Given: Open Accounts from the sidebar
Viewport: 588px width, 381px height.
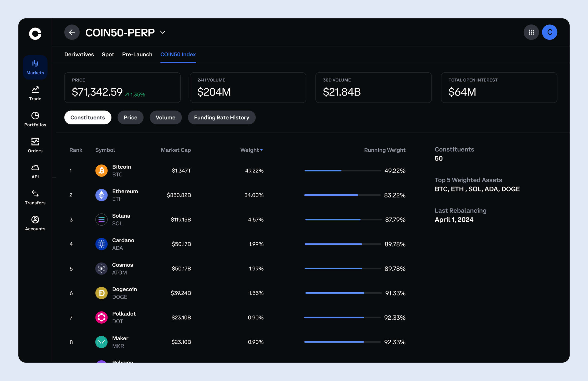Looking at the screenshot, I should click(x=35, y=223).
